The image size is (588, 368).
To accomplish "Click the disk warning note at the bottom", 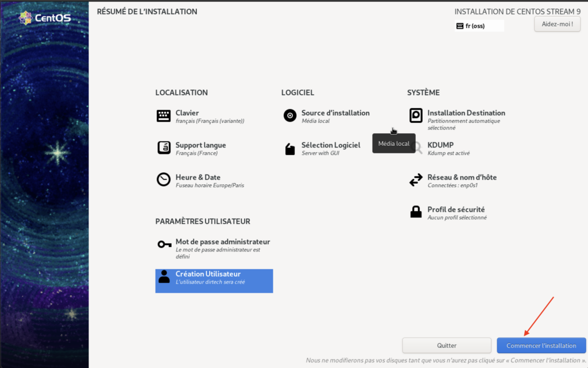I will (446, 361).
